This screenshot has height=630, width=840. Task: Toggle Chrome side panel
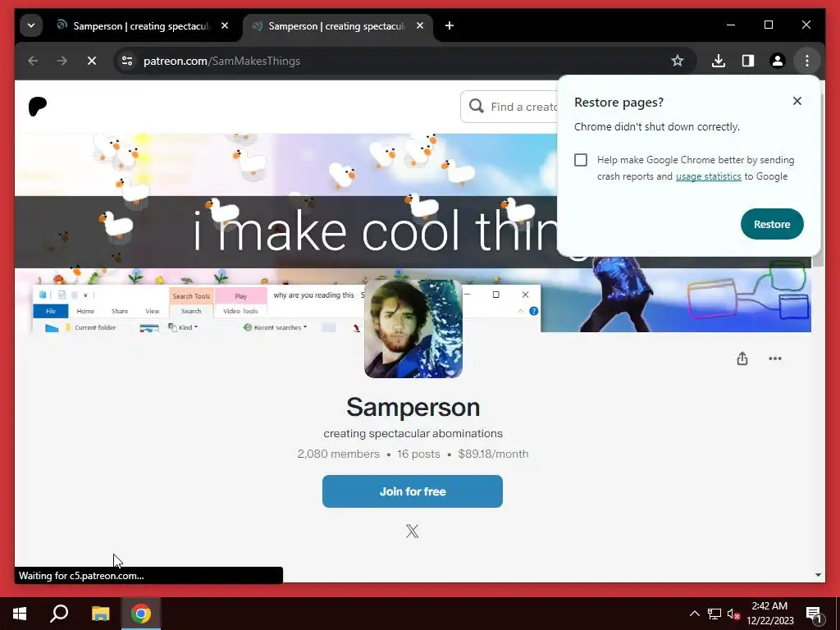tap(748, 61)
